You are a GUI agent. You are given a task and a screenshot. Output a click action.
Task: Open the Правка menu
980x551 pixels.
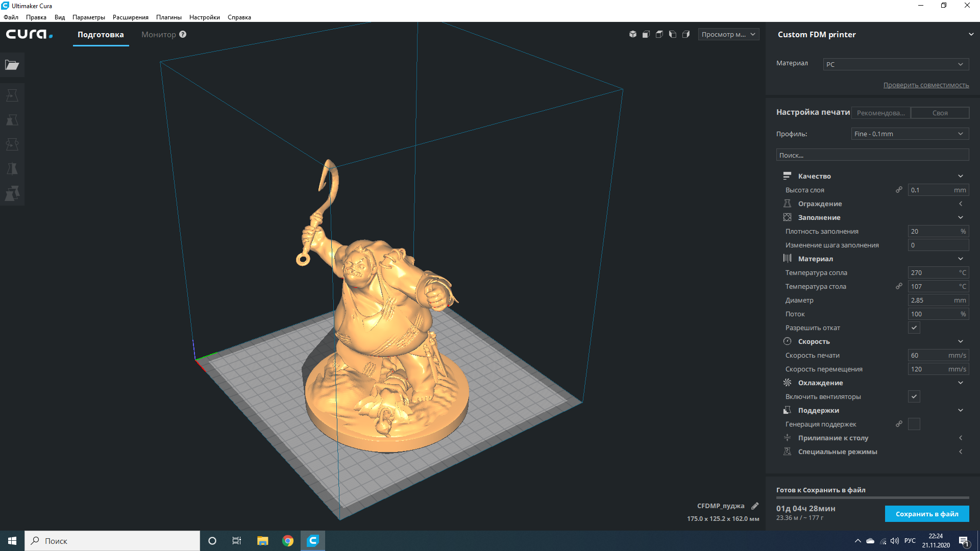coord(36,17)
